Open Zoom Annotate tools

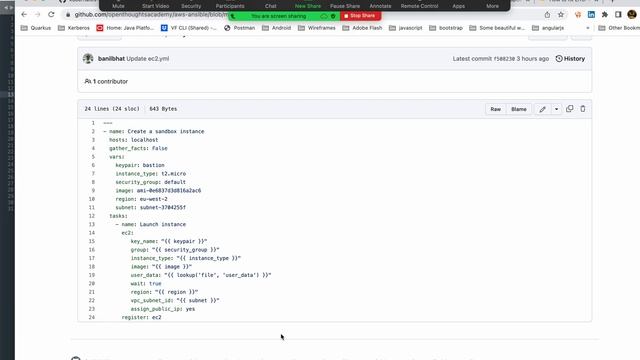(380, 5)
